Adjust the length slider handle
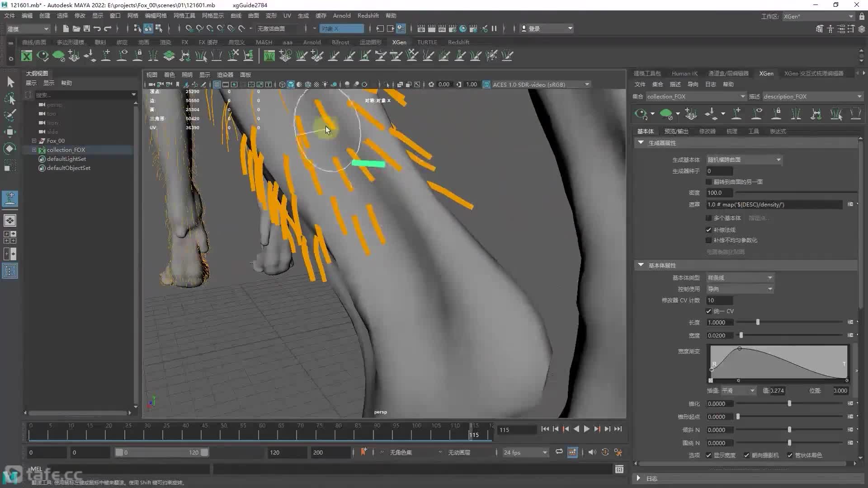Image resolution: width=868 pixels, height=488 pixels. click(x=758, y=322)
